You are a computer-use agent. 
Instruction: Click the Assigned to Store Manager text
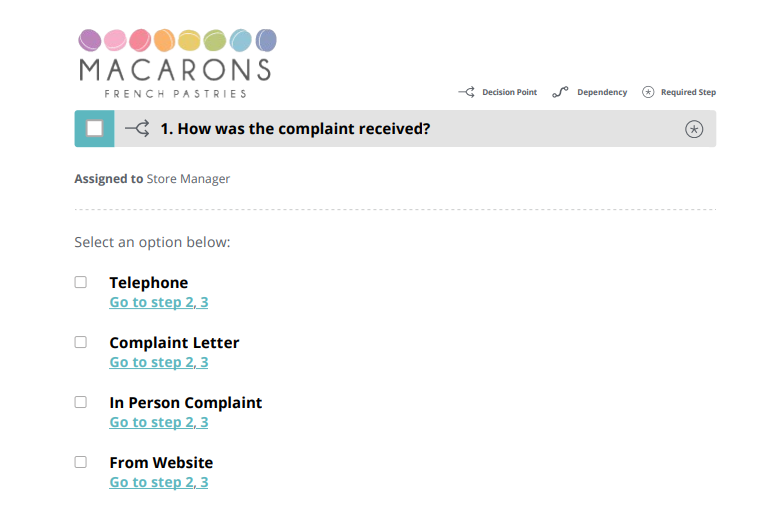pyautogui.click(x=152, y=179)
